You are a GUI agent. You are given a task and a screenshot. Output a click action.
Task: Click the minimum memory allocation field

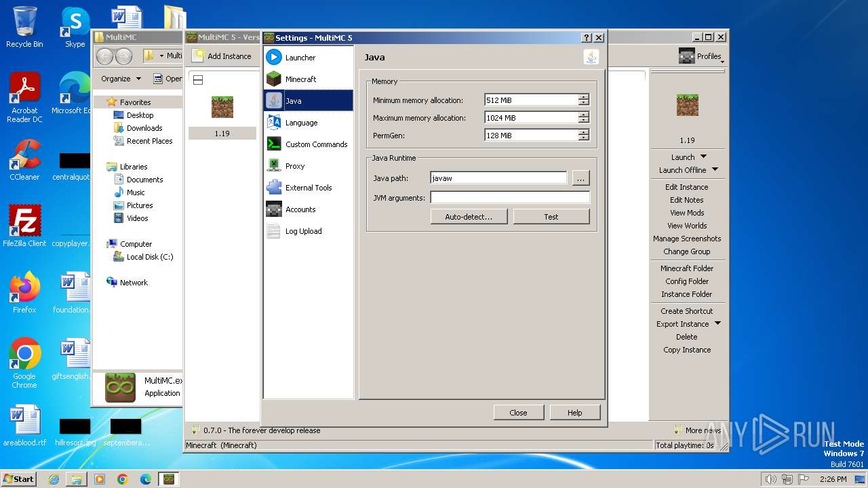pyautogui.click(x=532, y=100)
